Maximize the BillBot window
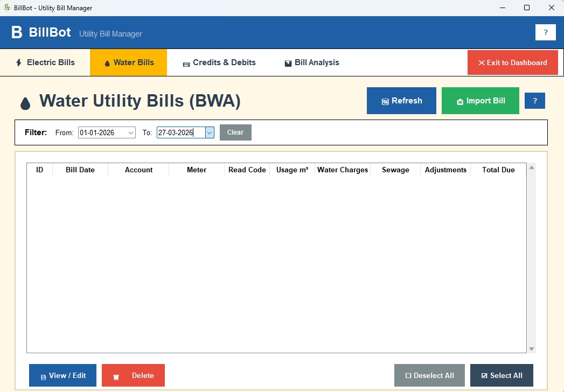This screenshot has width=564, height=392. pyautogui.click(x=527, y=8)
